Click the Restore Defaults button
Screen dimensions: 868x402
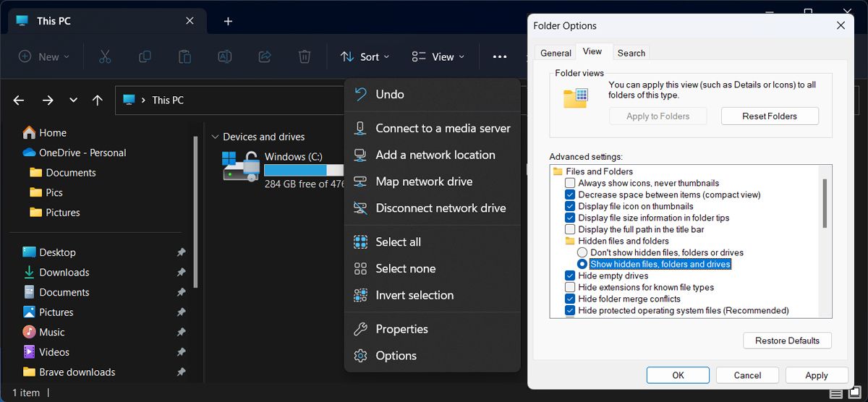point(787,341)
